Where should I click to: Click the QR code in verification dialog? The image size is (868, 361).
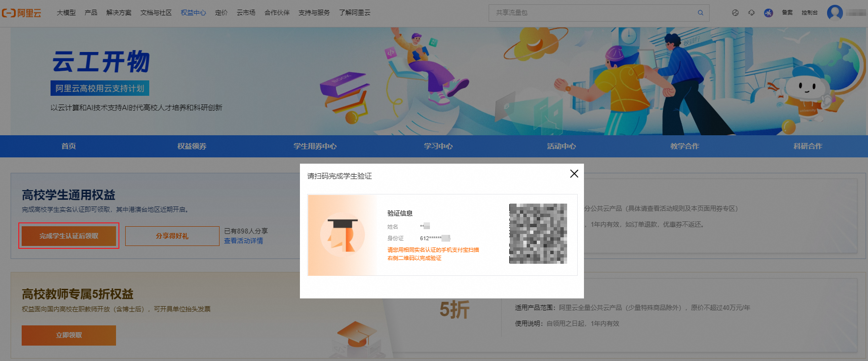[538, 233]
